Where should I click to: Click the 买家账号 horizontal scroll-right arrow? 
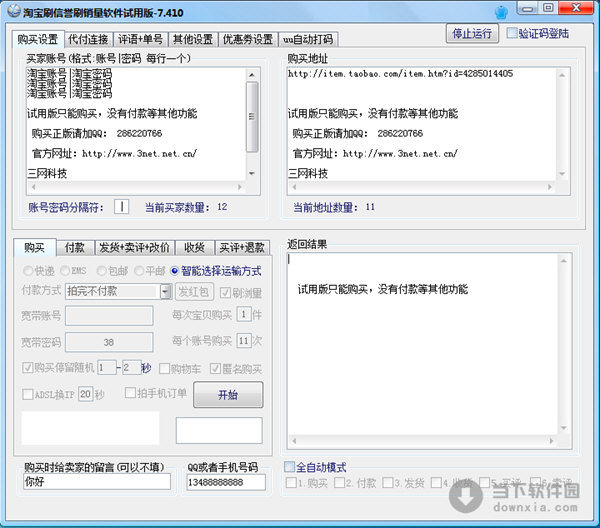point(240,187)
